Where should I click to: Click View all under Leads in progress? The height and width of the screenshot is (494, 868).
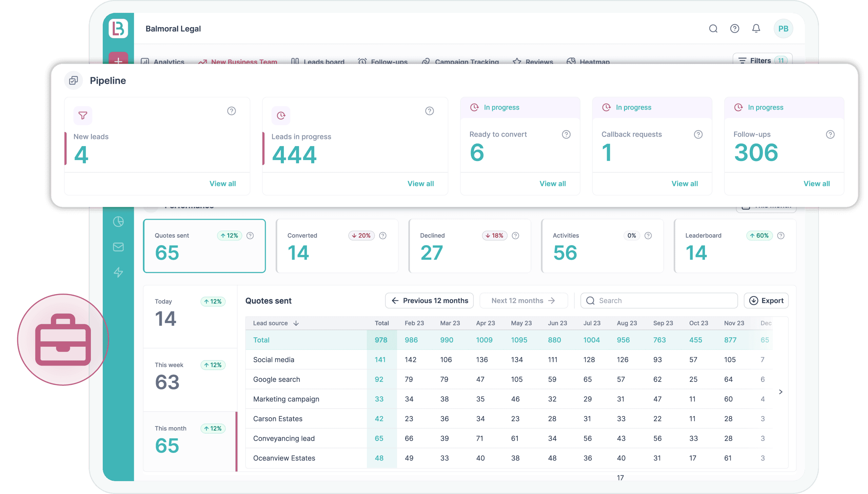pos(420,183)
